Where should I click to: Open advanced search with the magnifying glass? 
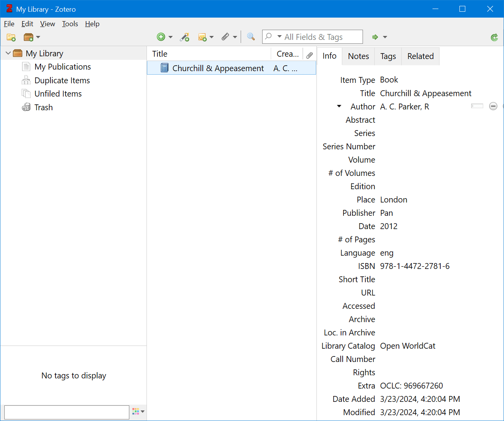tap(250, 37)
